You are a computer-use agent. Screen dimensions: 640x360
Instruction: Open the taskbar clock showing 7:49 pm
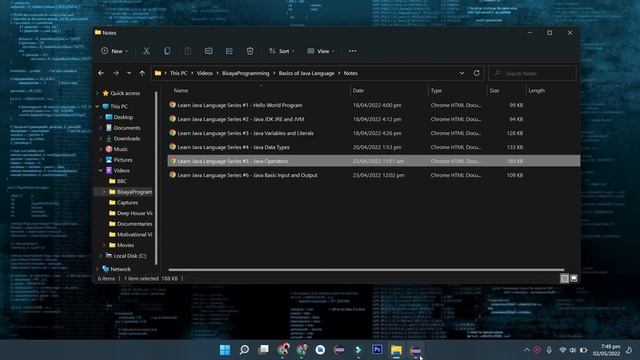point(607,350)
